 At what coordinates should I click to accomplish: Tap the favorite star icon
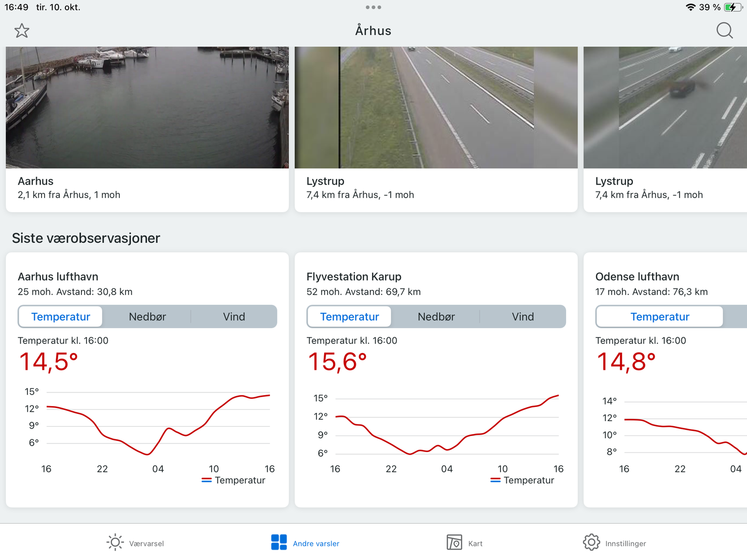tap(22, 31)
